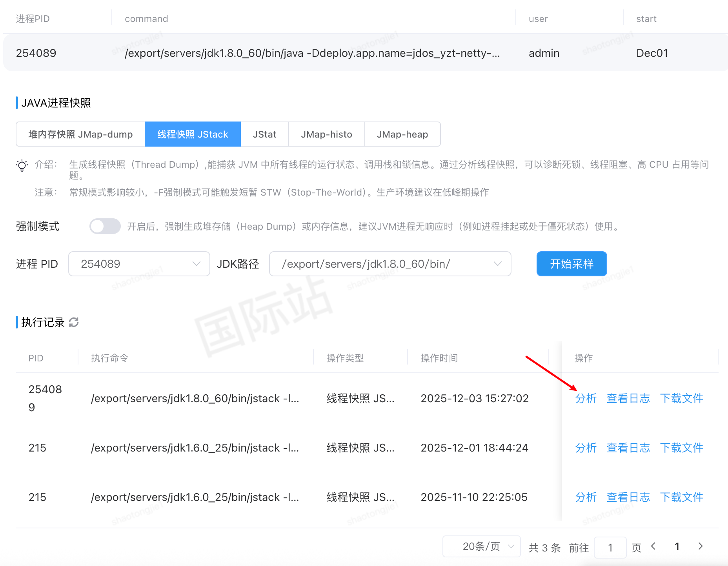The height and width of the screenshot is (566, 728).
Task: Click 下载文件 for the 2025-12-03 record
Action: pyautogui.click(x=681, y=398)
